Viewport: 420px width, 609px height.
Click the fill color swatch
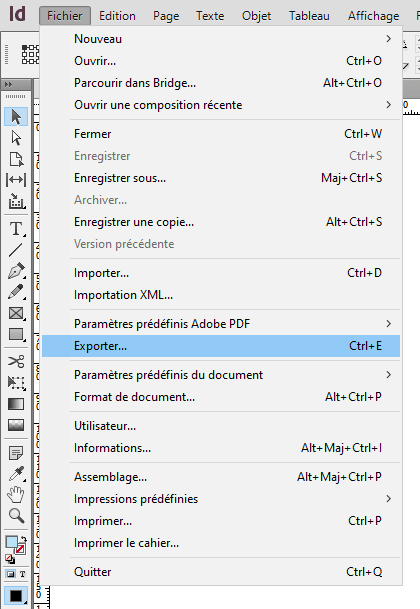[11, 542]
